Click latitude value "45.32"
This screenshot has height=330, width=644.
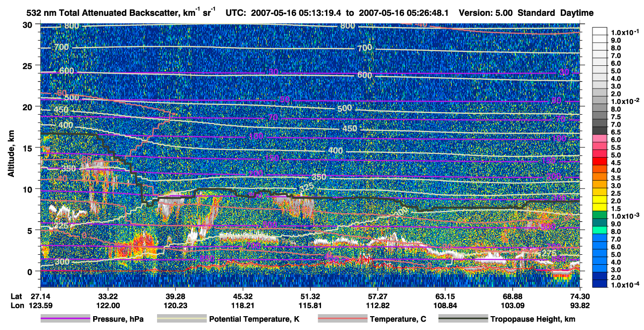(x=243, y=296)
